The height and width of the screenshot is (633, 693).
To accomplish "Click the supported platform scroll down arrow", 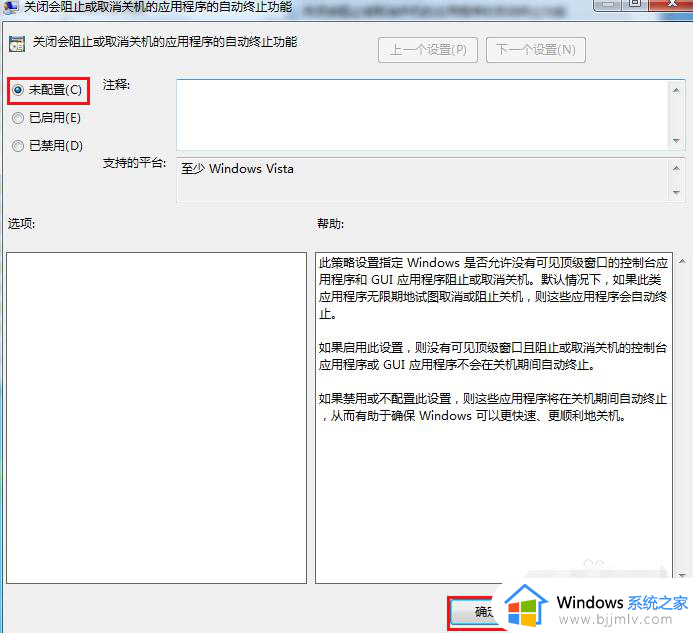I will point(676,192).
